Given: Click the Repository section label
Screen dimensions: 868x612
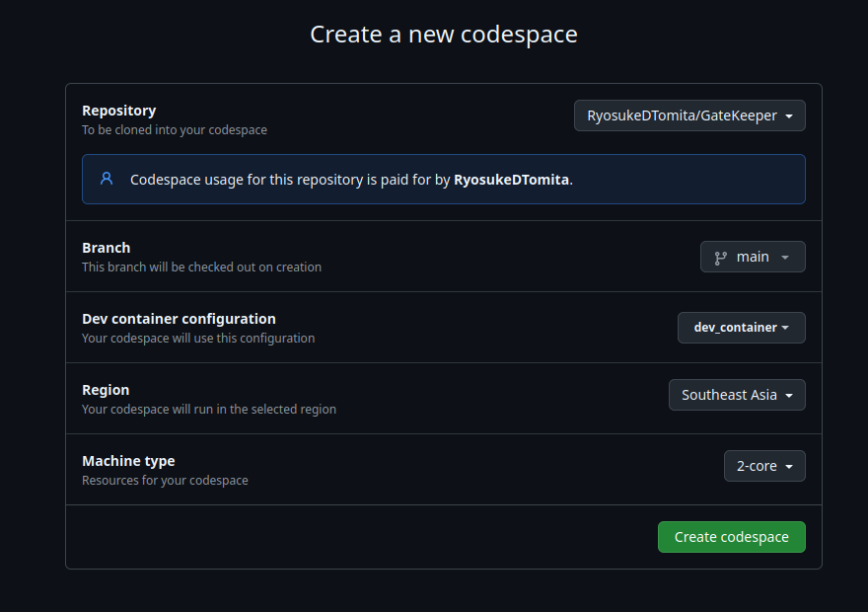Looking at the screenshot, I should pos(118,110).
